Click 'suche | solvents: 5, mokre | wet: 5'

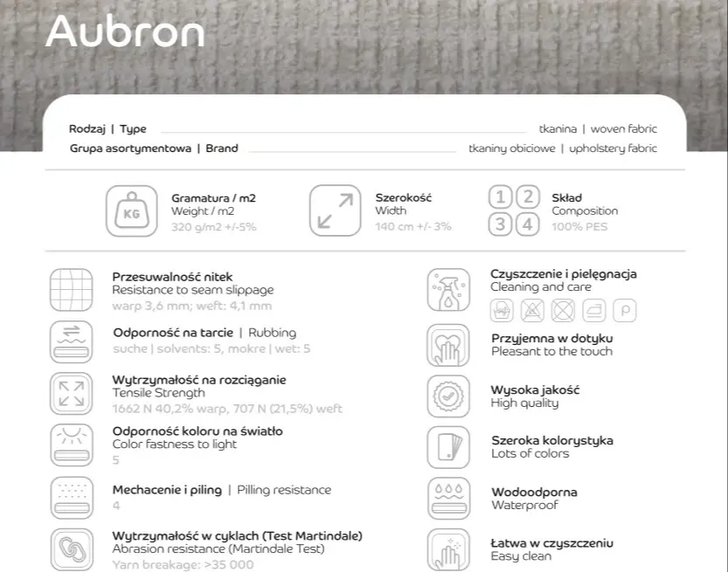click(x=211, y=348)
